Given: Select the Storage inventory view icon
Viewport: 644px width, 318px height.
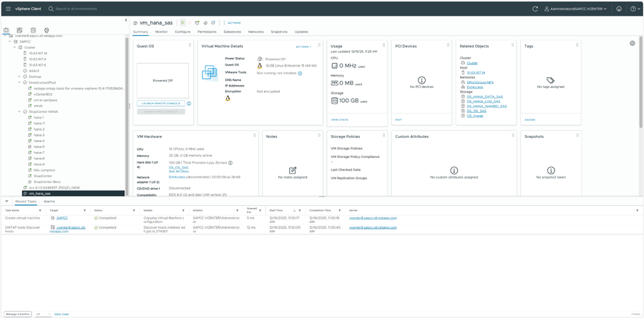Looking at the screenshot, I should coord(33,30).
